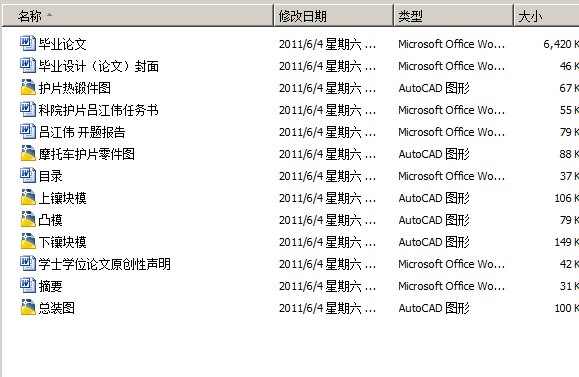
Task: Click the Word icon for 目录
Action: (x=28, y=176)
